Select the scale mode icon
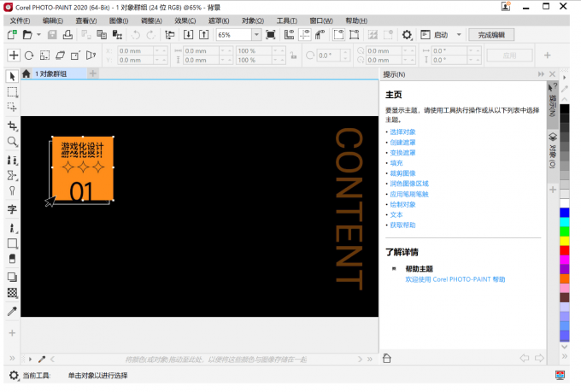 point(44,56)
